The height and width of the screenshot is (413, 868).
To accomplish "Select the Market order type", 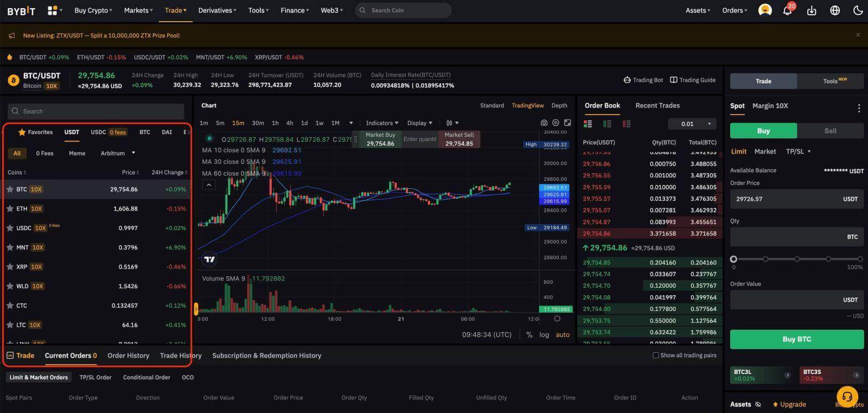I will pyautogui.click(x=765, y=151).
